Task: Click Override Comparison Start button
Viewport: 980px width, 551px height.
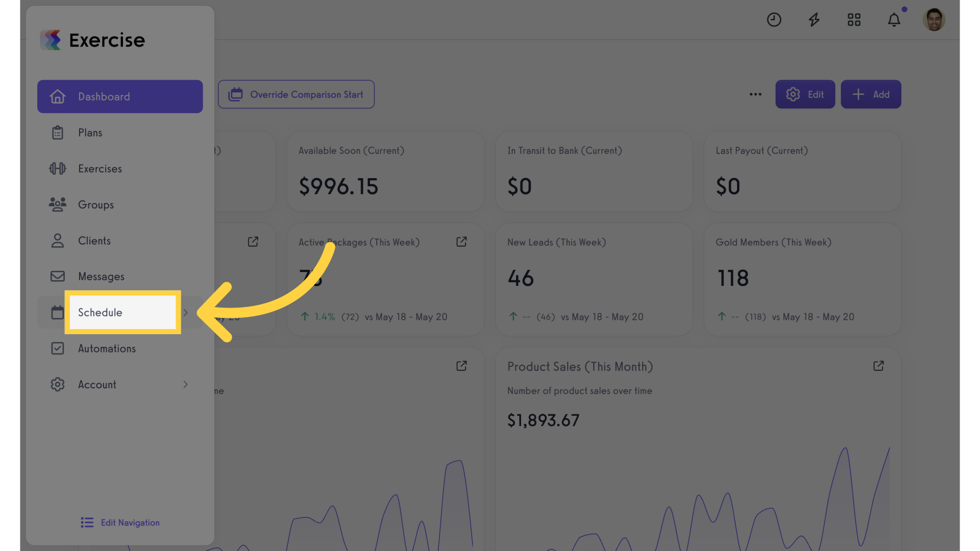Action: [296, 94]
